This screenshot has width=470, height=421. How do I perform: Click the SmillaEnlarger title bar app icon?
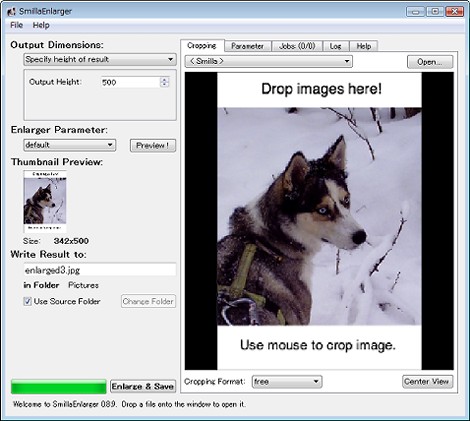click(x=11, y=12)
